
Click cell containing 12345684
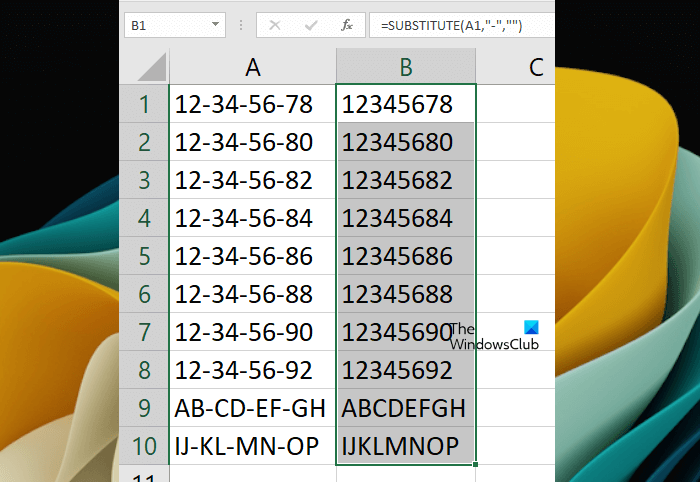[x=406, y=218]
